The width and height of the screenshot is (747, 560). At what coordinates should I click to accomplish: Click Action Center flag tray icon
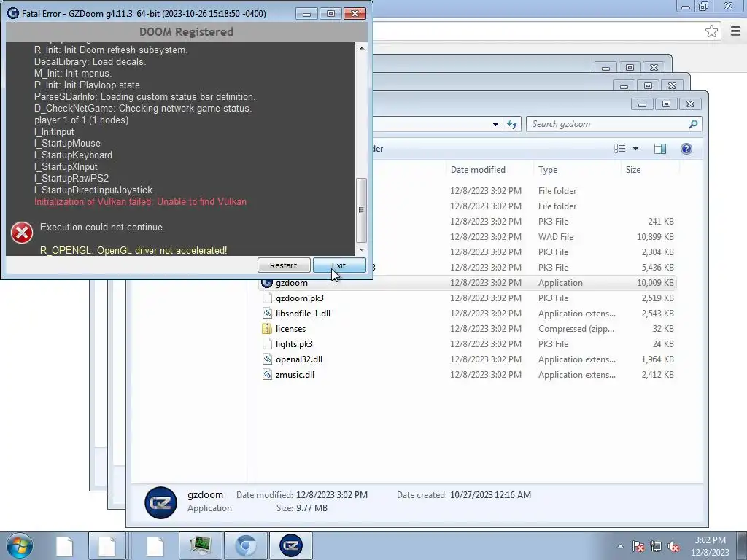tap(638, 547)
